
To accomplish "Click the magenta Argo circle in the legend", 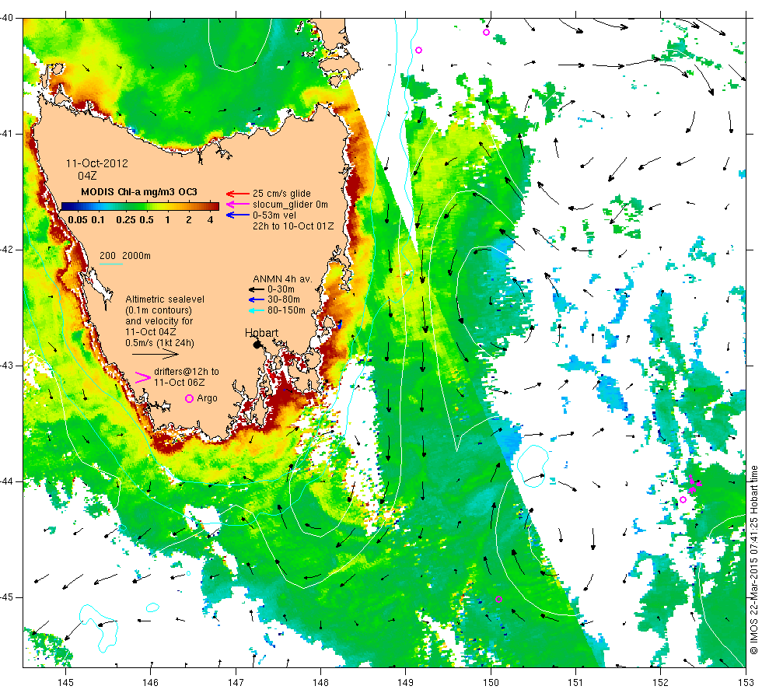I will (x=190, y=398).
